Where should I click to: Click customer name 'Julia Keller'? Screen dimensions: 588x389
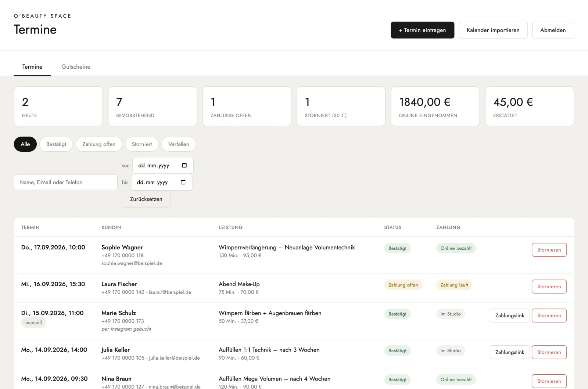point(115,350)
